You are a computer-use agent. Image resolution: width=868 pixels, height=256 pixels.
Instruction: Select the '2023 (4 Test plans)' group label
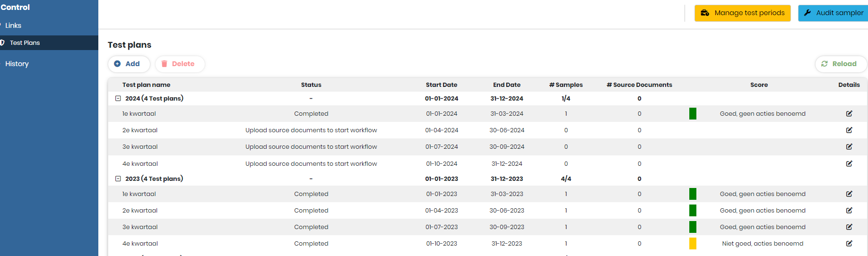click(x=154, y=179)
